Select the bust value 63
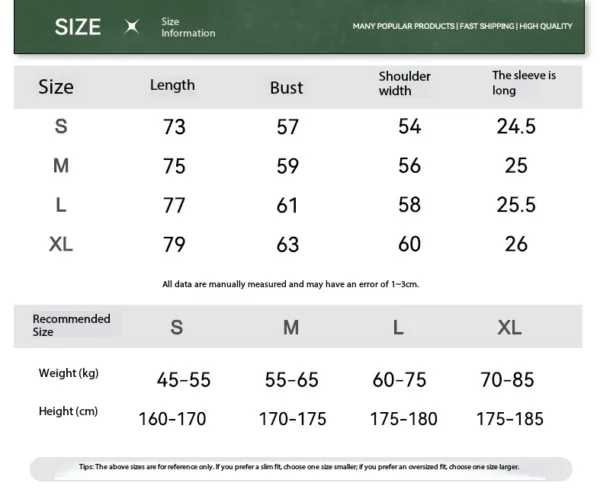The width and height of the screenshot is (600, 502). [x=287, y=244]
